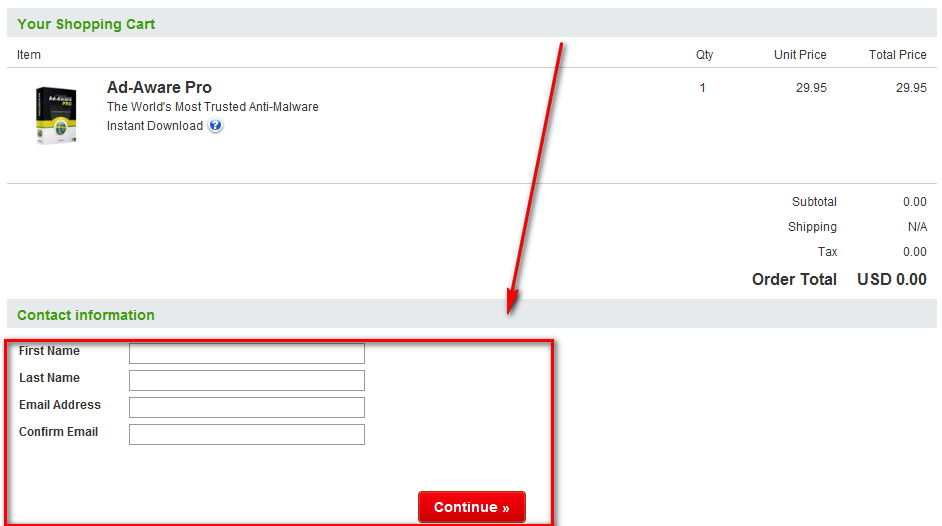The image size is (942, 526).
Task: Focus the First Name input field
Action: [x=247, y=353]
